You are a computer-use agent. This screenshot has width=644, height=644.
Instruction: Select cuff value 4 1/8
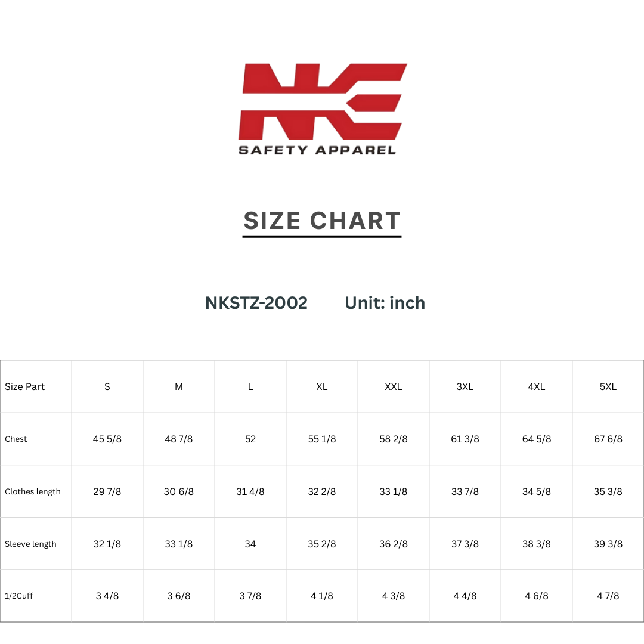322,596
